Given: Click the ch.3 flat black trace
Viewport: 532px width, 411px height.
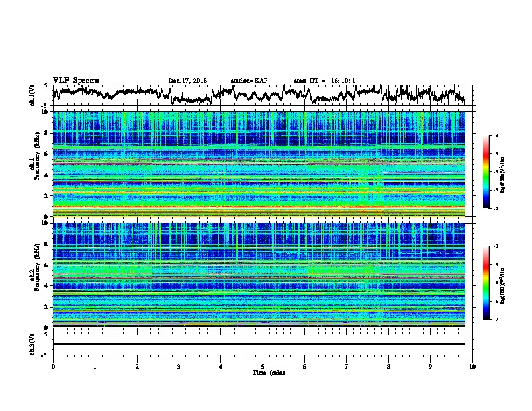Looking at the screenshot, I should pos(259,344).
